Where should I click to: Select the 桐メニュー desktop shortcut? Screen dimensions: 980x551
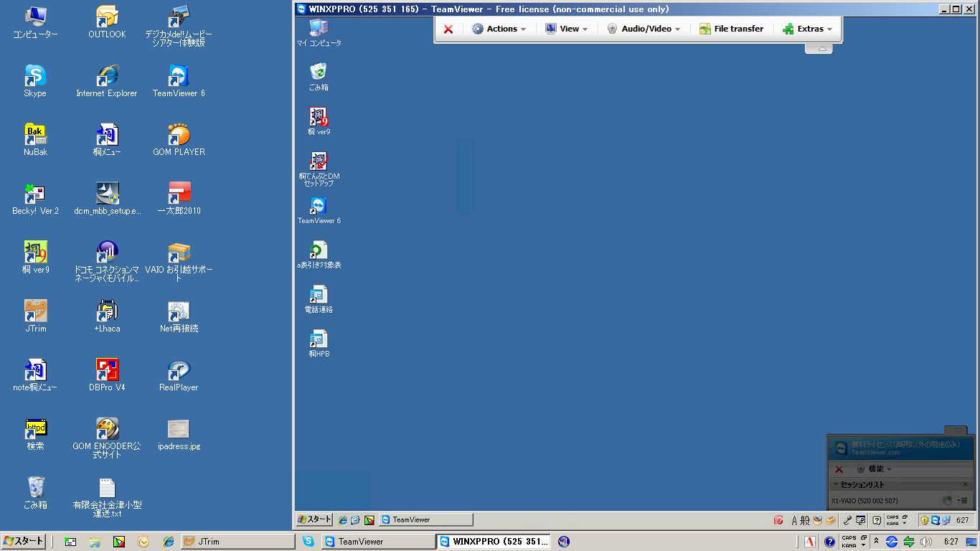pyautogui.click(x=107, y=140)
